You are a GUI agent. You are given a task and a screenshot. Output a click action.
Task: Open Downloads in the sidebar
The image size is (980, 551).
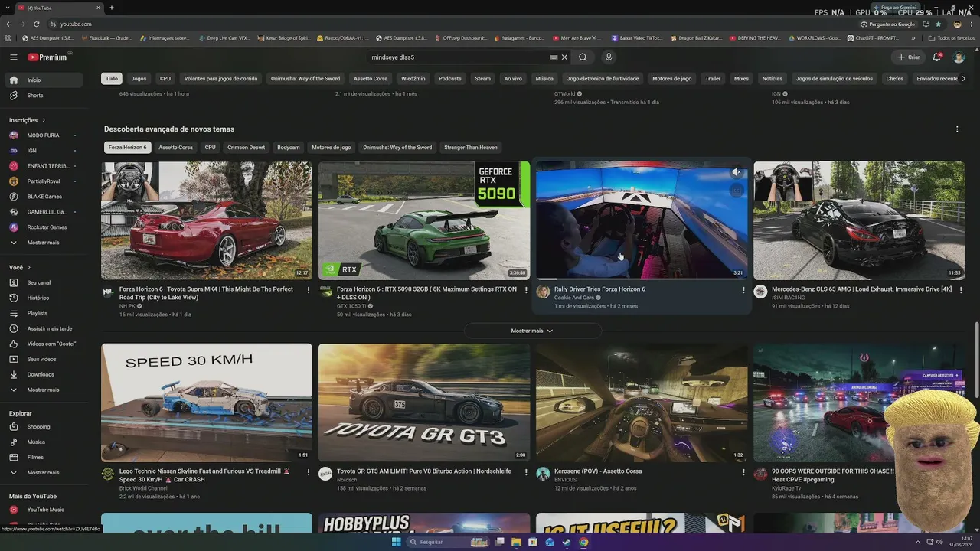pos(41,374)
